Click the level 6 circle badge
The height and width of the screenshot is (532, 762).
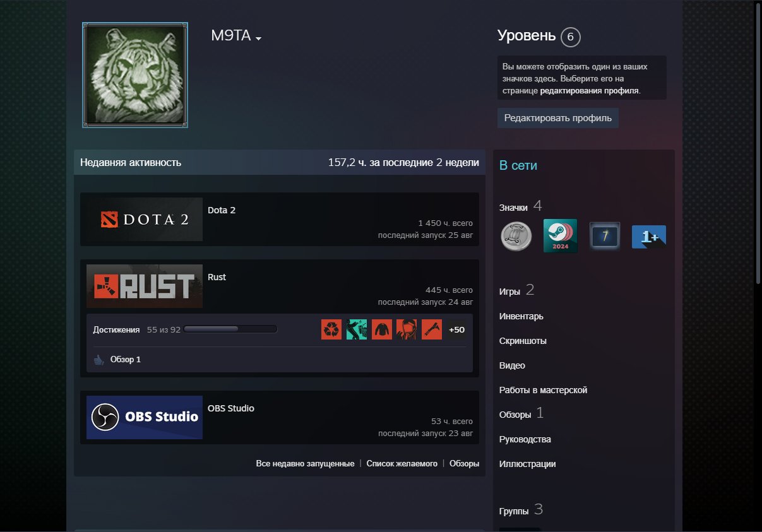click(570, 37)
